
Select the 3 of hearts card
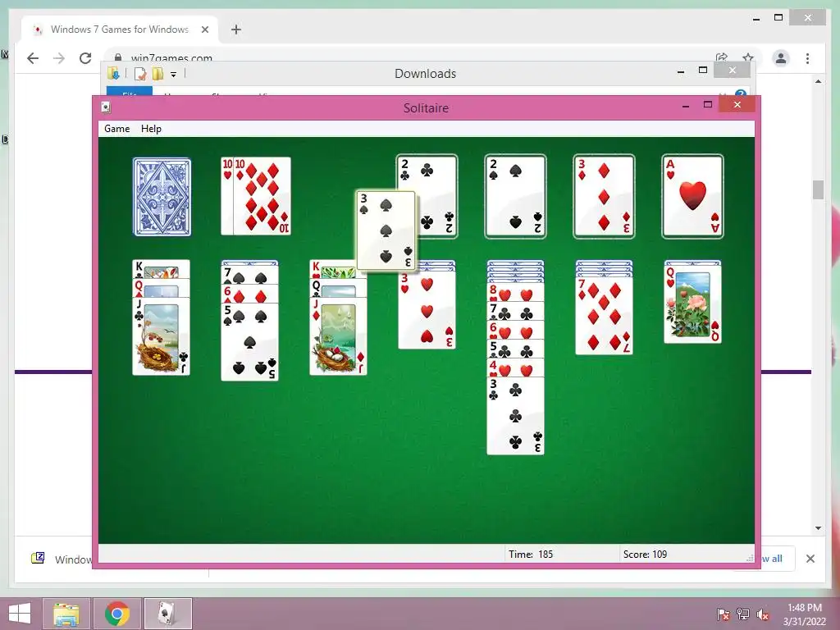point(427,309)
